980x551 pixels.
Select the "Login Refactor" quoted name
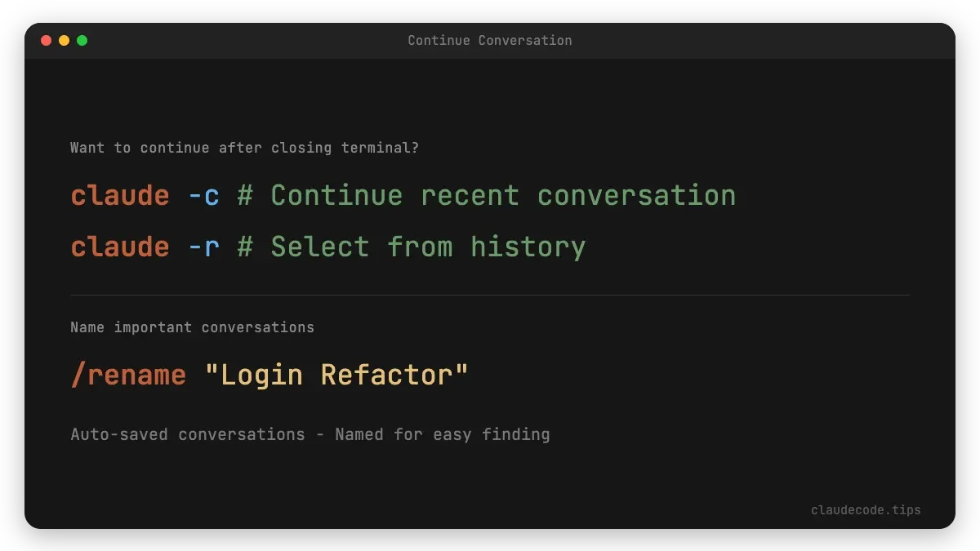tap(339, 374)
